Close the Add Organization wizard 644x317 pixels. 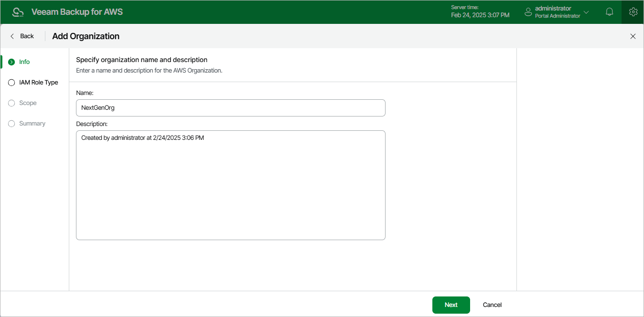[x=633, y=36]
